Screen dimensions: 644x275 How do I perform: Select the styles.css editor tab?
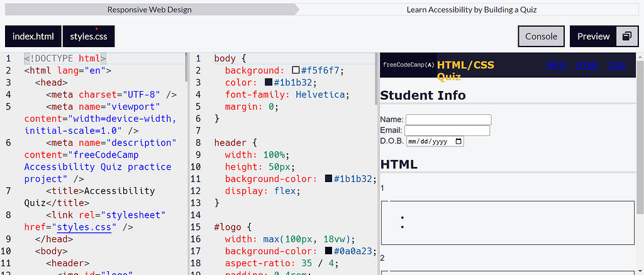pyautogui.click(x=89, y=36)
